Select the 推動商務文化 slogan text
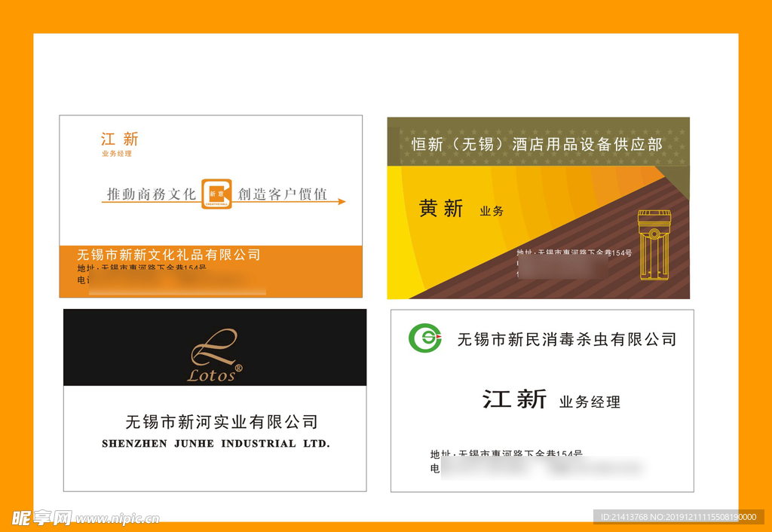Image resolution: width=772 pixels, height=532 pixels. point(151,194)
